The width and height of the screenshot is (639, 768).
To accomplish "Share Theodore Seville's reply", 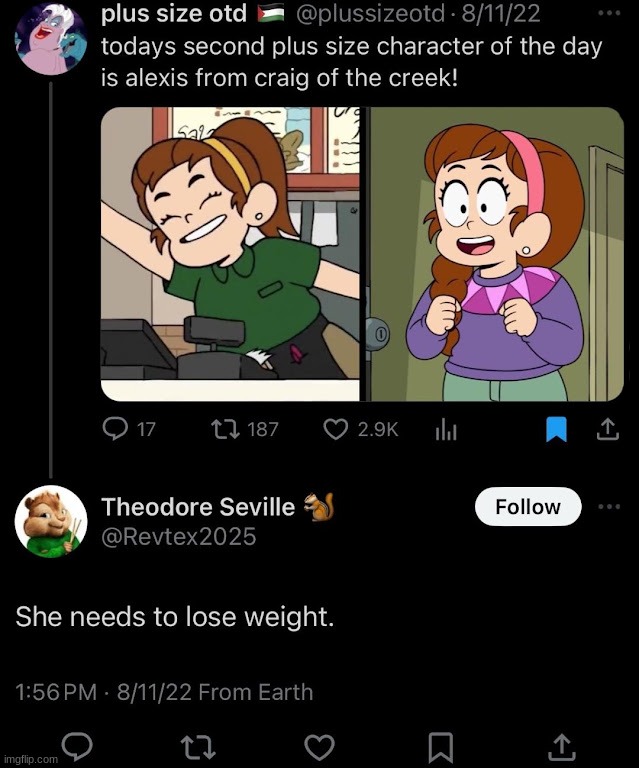I will pos(562,745).
